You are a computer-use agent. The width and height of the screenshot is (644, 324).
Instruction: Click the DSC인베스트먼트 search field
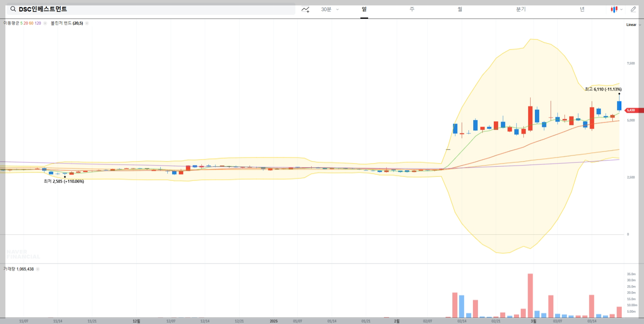(x=151, y=9)
